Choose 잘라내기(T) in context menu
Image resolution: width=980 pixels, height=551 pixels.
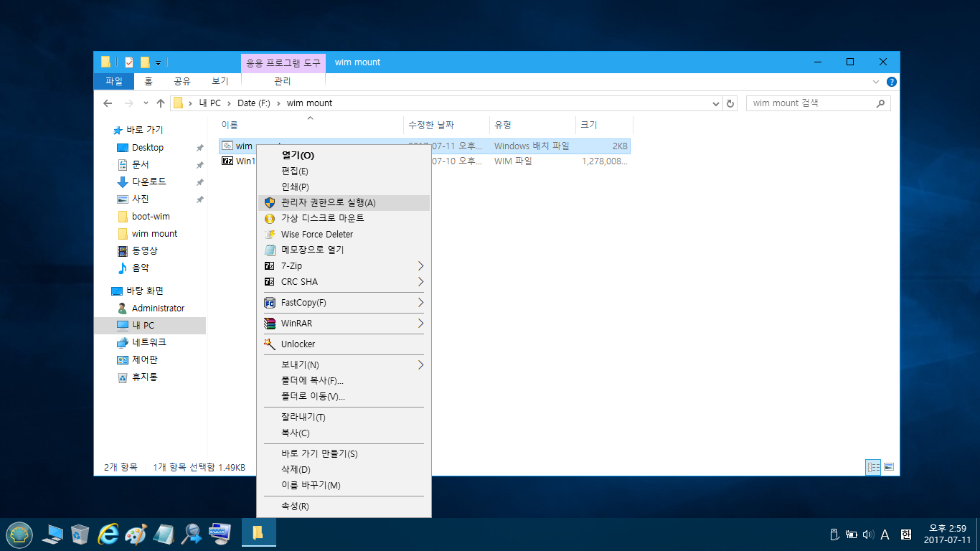pyautogui.click(x=344, y=417)
